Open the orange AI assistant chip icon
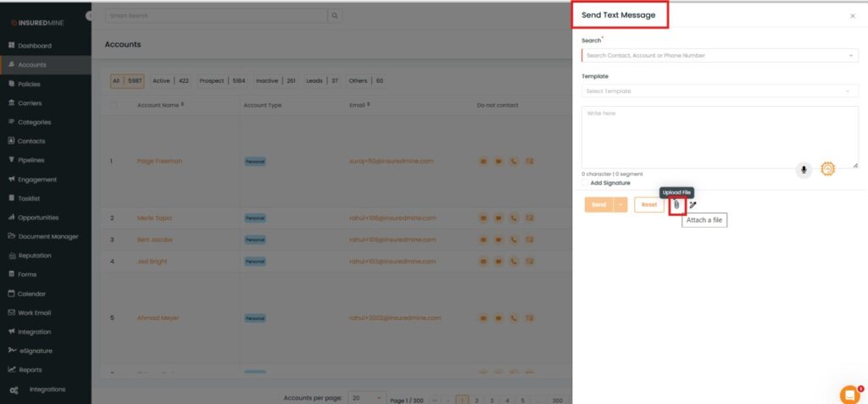Screen dimensions: 868x404 [828, 169]
